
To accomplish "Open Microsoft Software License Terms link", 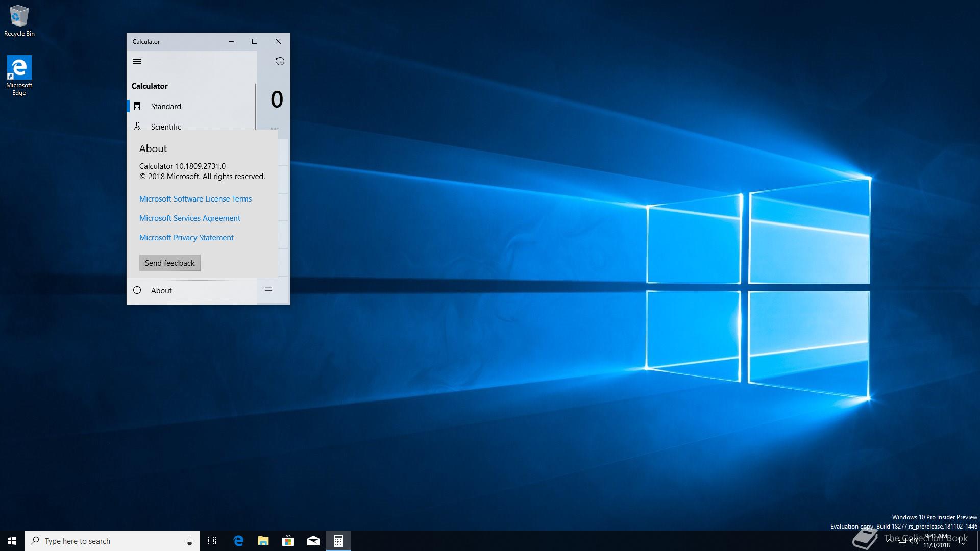I will [195, 199].
